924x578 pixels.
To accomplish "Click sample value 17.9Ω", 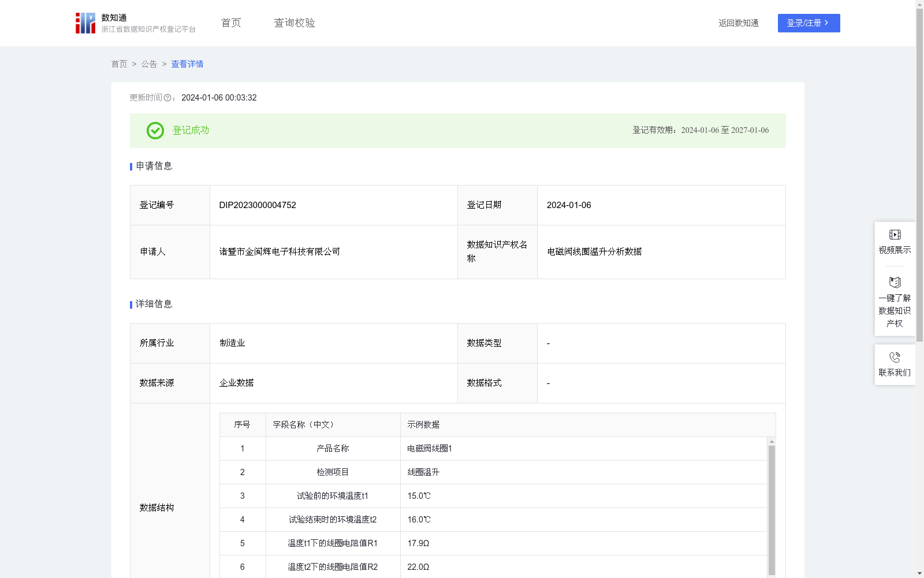I will 418,543.
